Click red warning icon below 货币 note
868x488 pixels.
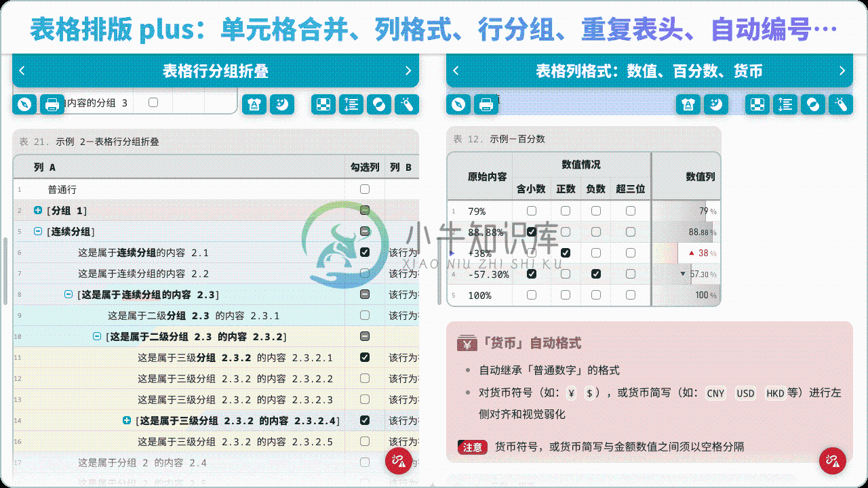tap(833, 461)
